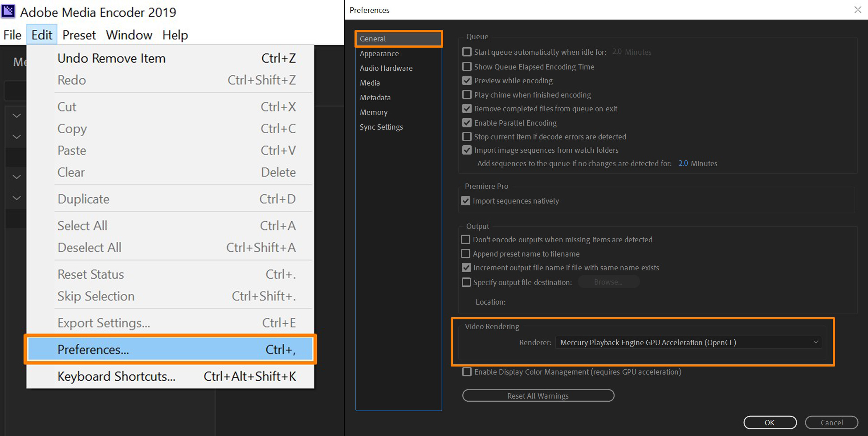Enable Show Queue Elapsed Encoding Time
868x436 pixels.
coord(467,67)
